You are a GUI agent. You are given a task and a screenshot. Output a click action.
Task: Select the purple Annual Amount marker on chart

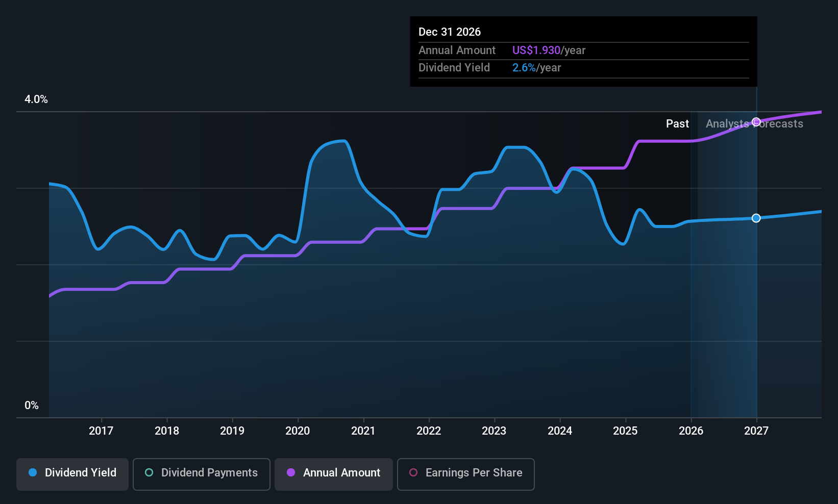click(x=756, y=122)
